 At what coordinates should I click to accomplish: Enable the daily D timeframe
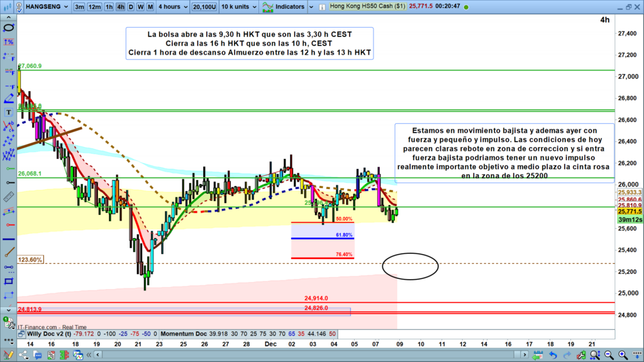coord(130,7)
